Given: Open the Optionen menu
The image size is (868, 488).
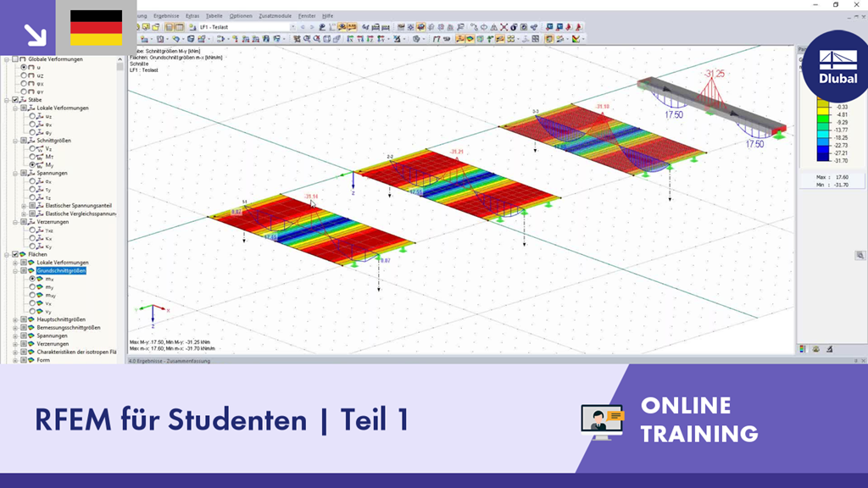Looking at the screenshot, I should 241,16.
